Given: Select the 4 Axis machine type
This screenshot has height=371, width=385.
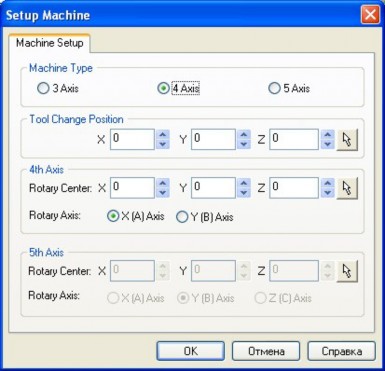Looking at the screenshot, I should (x=178, y=88).
